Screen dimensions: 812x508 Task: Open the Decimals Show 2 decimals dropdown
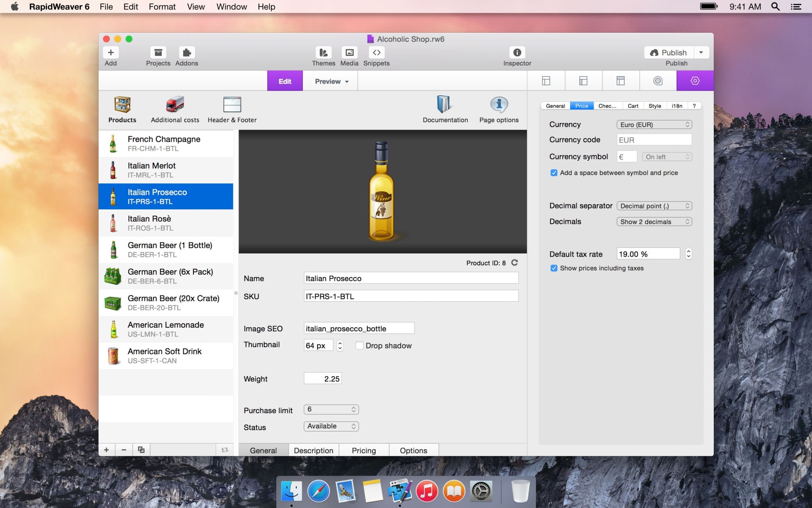pyautogui.click(x=654, y=222)
